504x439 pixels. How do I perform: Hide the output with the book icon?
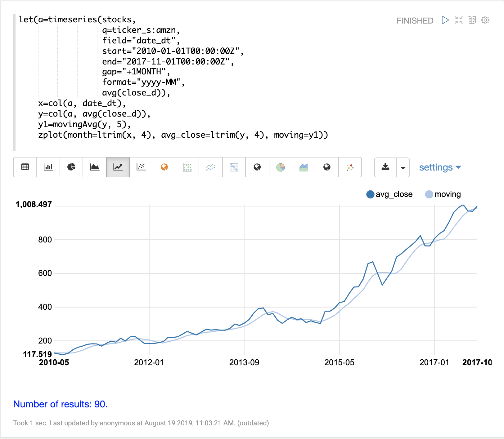pos(472,20)
